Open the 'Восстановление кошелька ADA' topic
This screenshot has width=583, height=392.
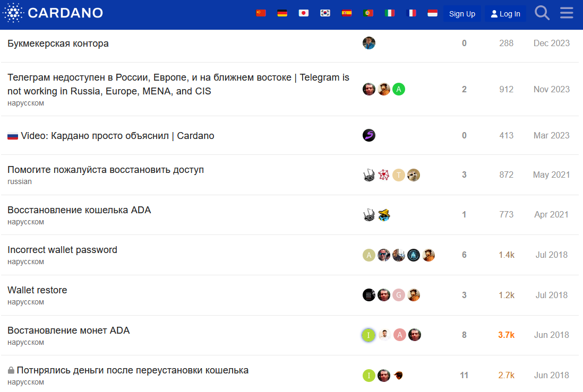pos(79,210)
